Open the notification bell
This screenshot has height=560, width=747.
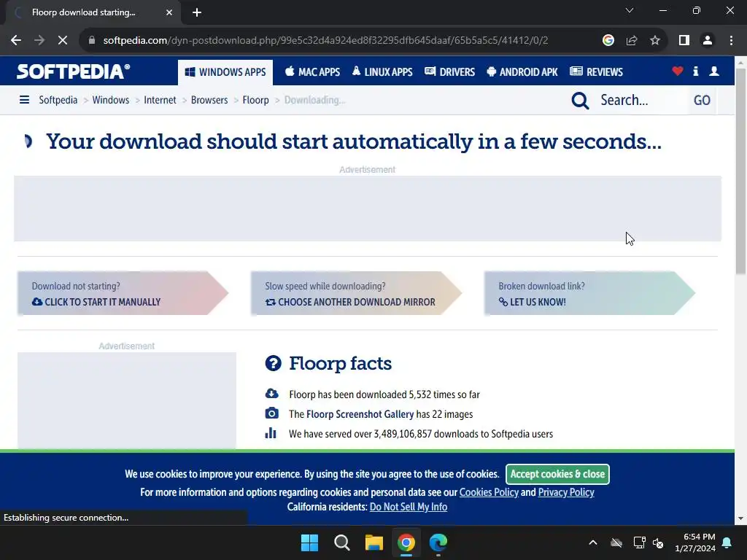[x=727, y=542]
